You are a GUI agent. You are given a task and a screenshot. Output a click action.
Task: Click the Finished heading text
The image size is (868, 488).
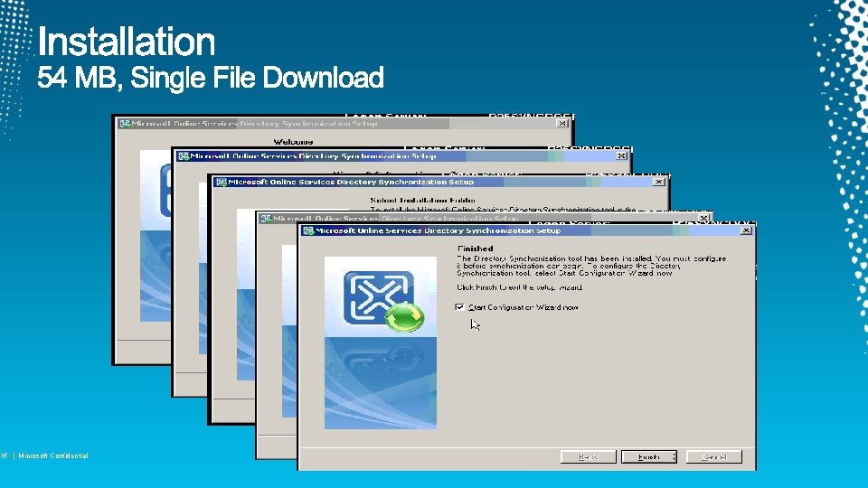pos(475,249)
